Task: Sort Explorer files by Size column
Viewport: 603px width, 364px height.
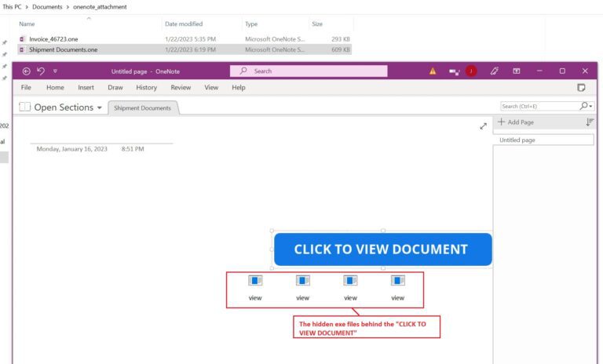Action: click(317, 24)
